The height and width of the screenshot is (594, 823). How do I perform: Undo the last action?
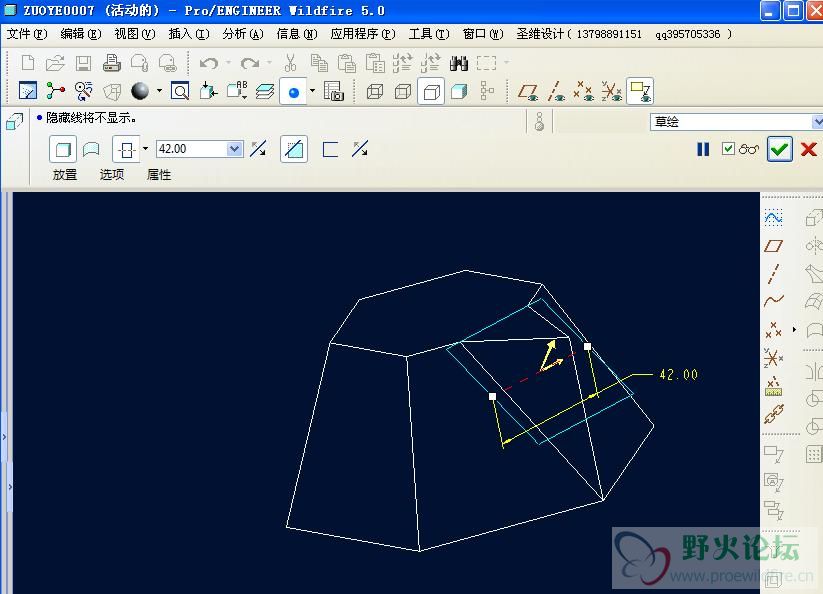[209, 63]
